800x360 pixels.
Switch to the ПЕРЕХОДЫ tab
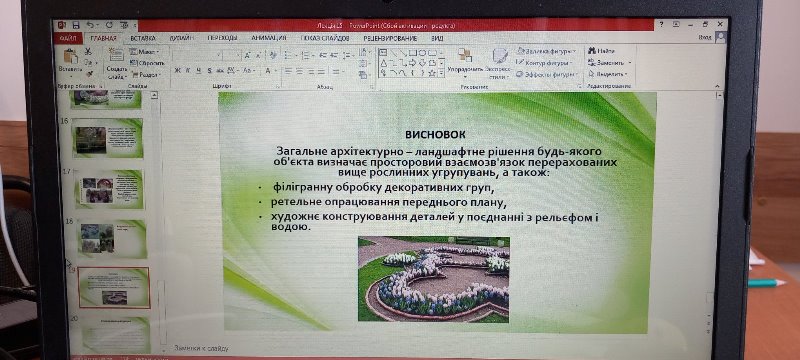tap(222, 38)
